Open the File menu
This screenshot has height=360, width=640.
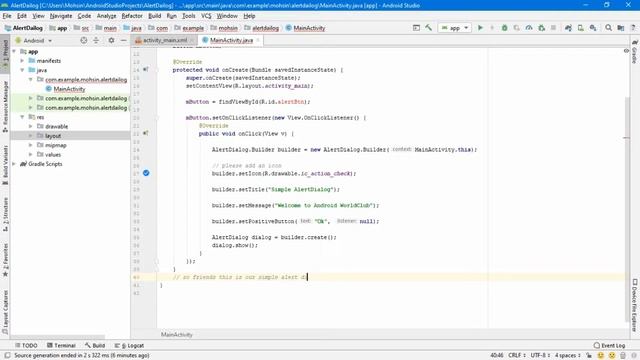tap(7, 16)
